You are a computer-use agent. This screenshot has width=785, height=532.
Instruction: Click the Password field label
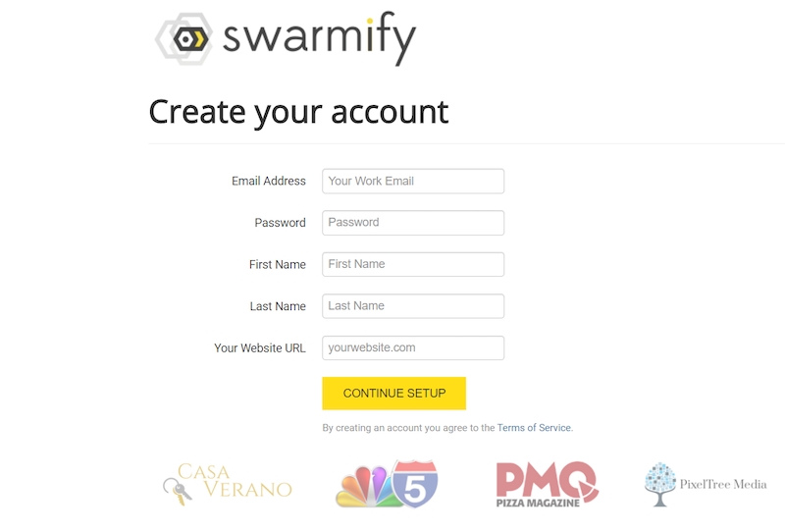tap(280, 223)
